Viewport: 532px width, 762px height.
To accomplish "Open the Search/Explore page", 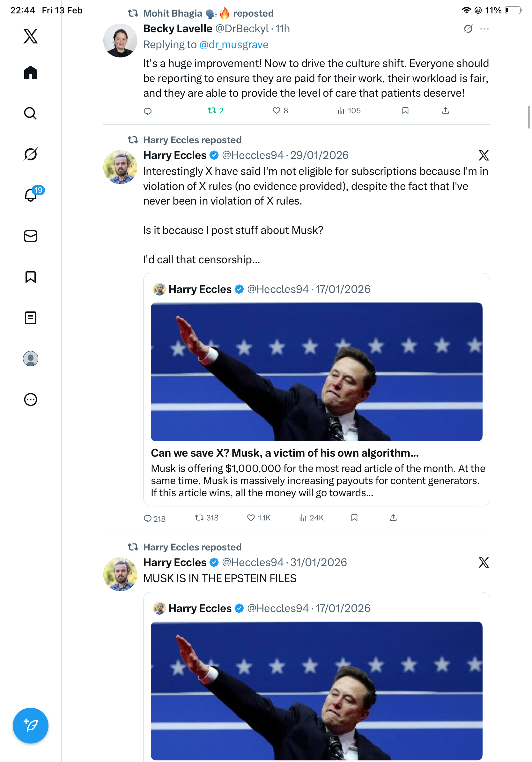I will click(31, 114).
